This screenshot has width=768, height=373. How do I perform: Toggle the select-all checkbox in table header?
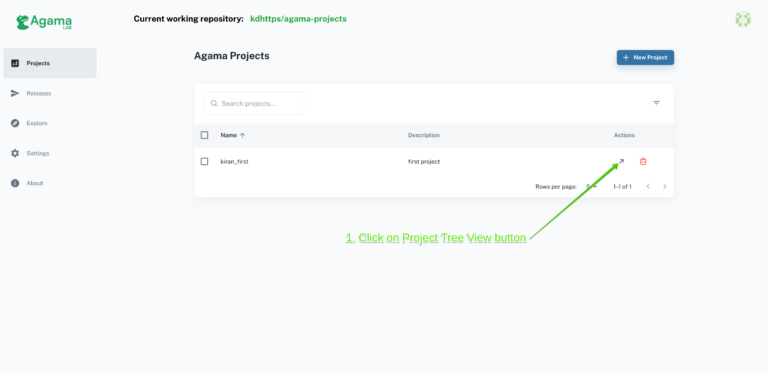click(x=205, y=135)
